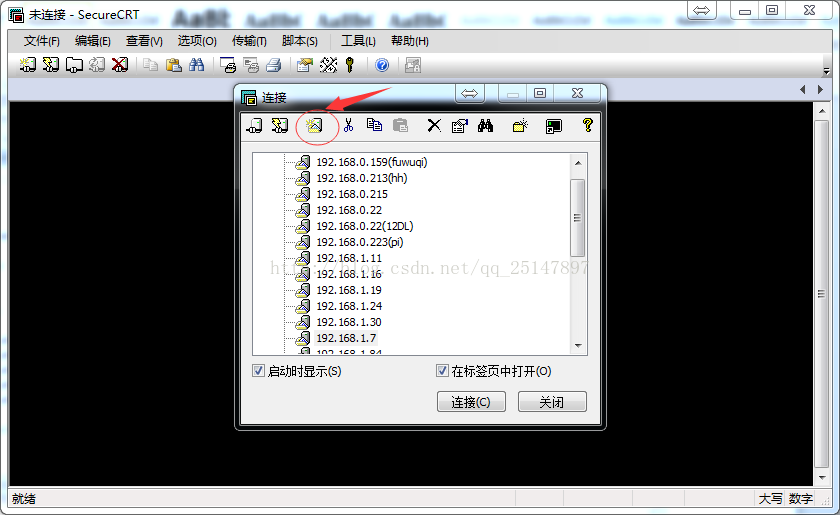
Task: Open the 编辑(E) menu
Action: 93,41
